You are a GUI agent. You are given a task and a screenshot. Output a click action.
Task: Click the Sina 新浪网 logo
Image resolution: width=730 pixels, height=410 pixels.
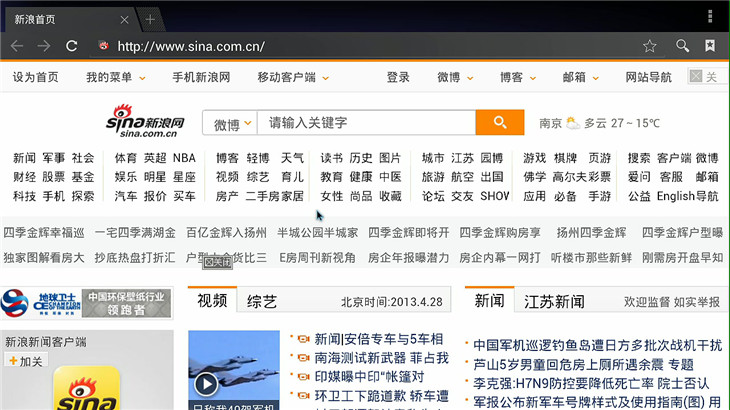145,121
